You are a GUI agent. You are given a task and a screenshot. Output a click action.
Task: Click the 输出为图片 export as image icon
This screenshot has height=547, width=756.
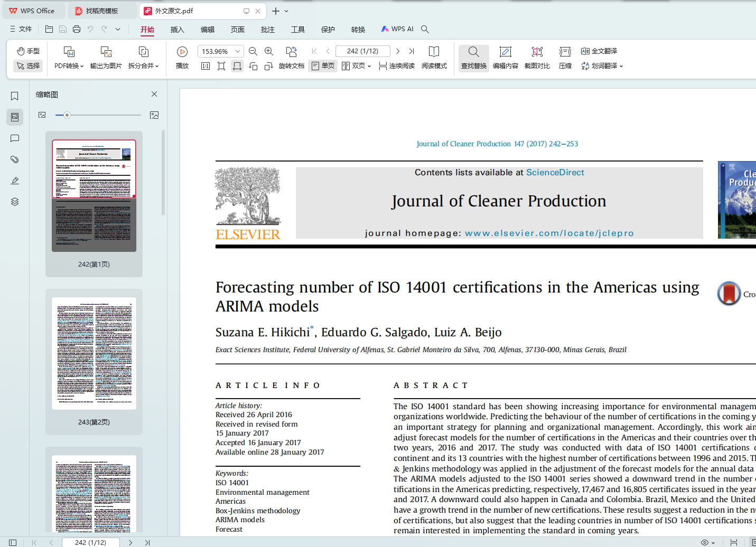coord(106,58)
